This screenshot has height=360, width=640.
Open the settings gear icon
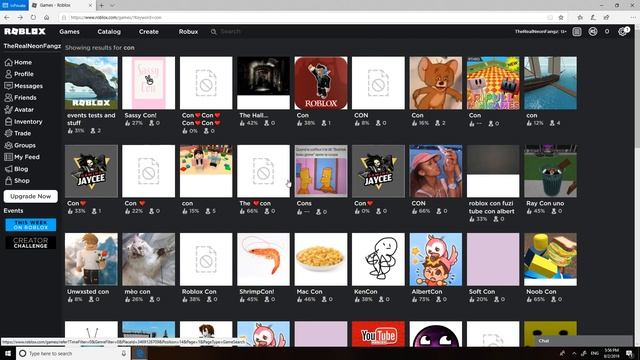622,31
